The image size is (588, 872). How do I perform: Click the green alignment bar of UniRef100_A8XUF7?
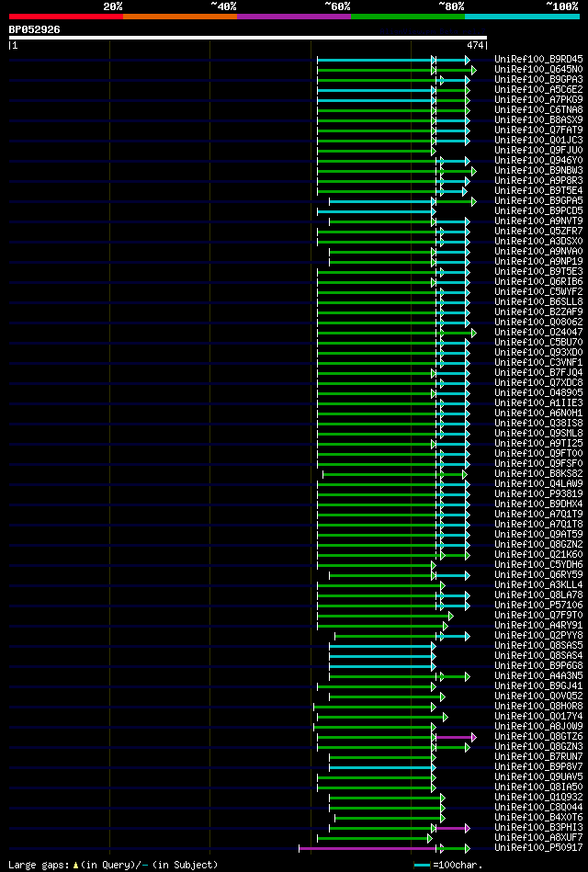coord(373,838)
